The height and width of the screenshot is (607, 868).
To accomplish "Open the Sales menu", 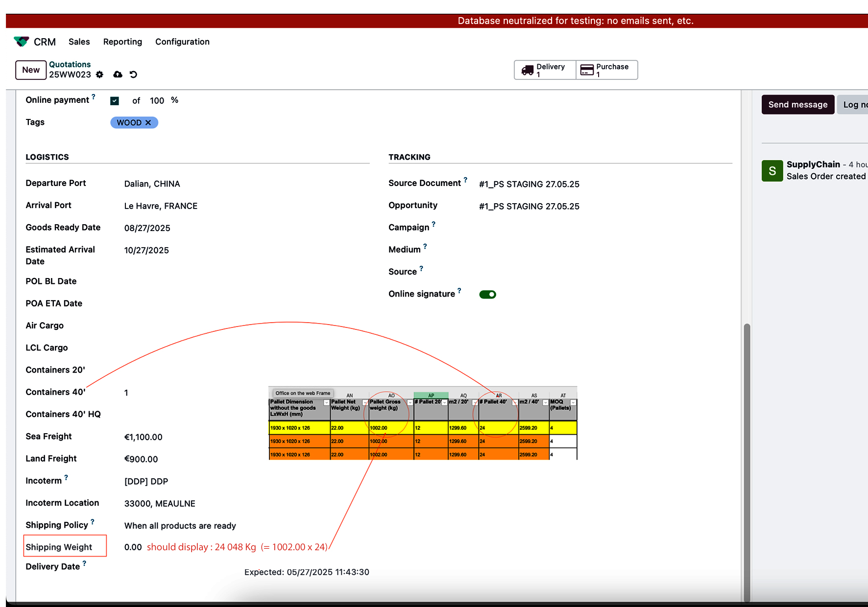I will tap(79, 42).
